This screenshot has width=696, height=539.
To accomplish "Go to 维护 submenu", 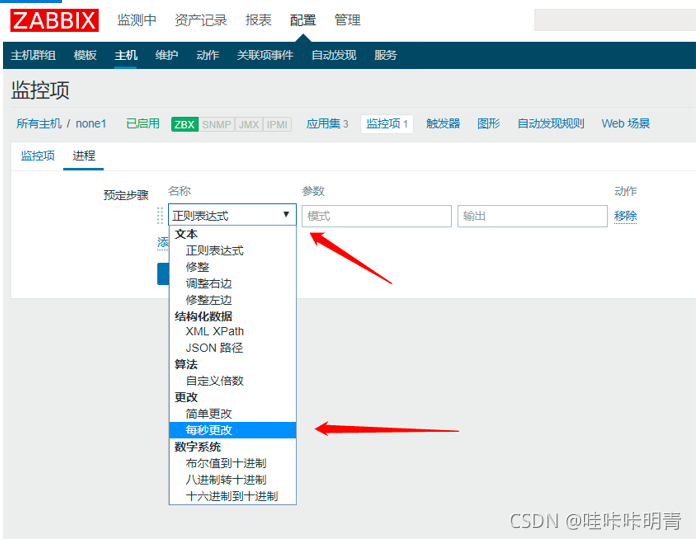I will pos(166,55).
